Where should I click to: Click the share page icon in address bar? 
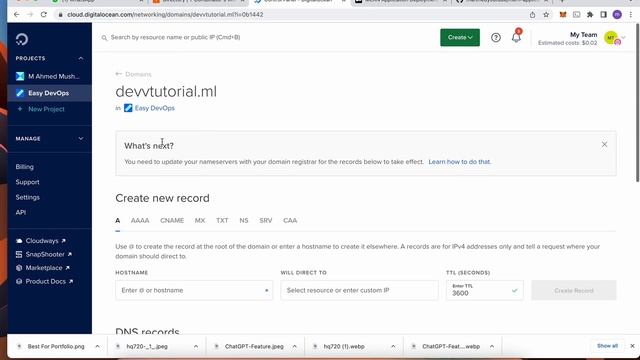tap(532, 15)
